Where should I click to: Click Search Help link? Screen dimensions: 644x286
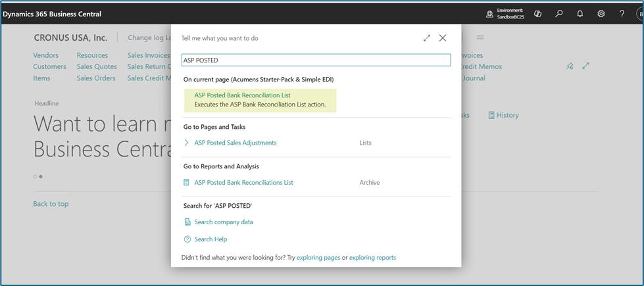pos(211,239)
